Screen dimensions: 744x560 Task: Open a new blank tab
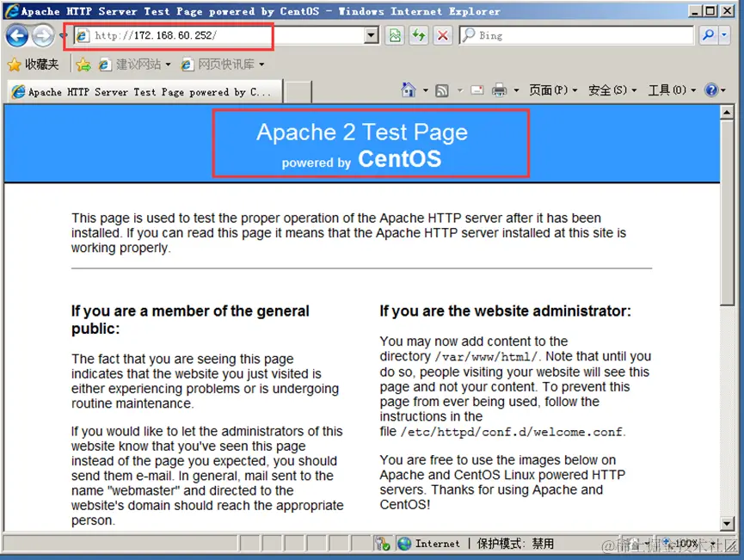[298, 91]
